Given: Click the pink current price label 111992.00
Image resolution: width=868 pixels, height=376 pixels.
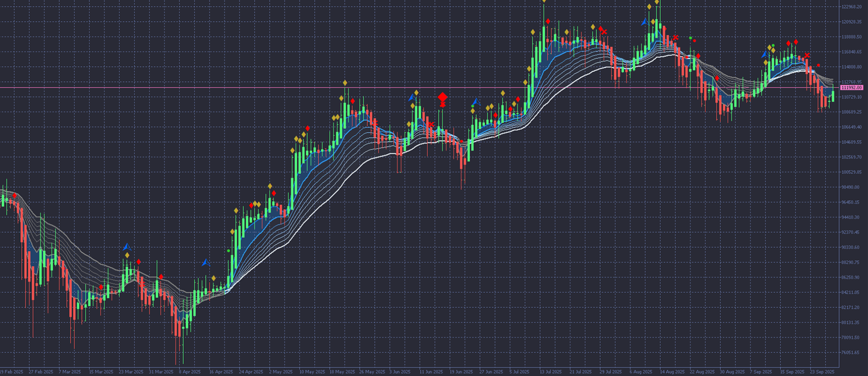Looking at the screenshot, I should [x=852, y=88].
